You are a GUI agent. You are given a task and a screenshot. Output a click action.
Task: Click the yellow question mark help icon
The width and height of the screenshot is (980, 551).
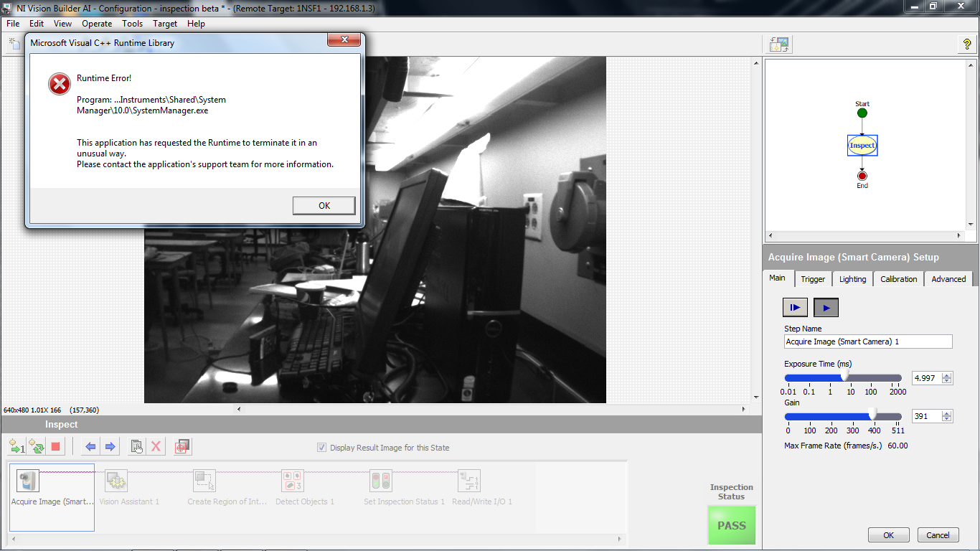[x=967, y=44]
